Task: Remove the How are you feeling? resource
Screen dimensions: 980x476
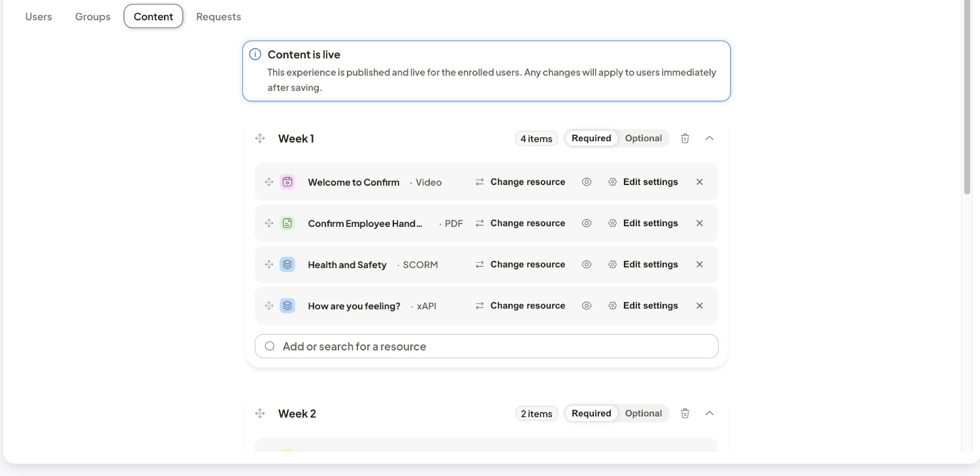Action: click(x=700, y=306)
